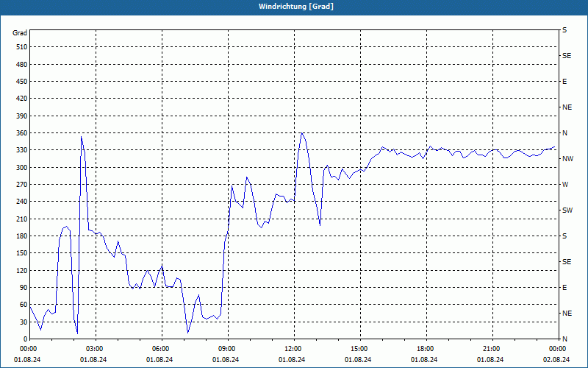Select the 450 y-axis tick label

pyautogui.click(x=22, y=82)
